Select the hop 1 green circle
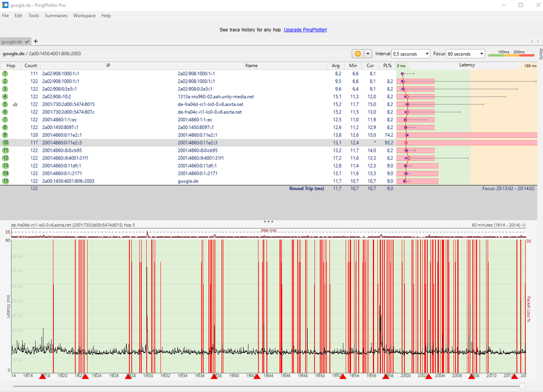Viewport: 543px width, 392px height. point(5,73)
